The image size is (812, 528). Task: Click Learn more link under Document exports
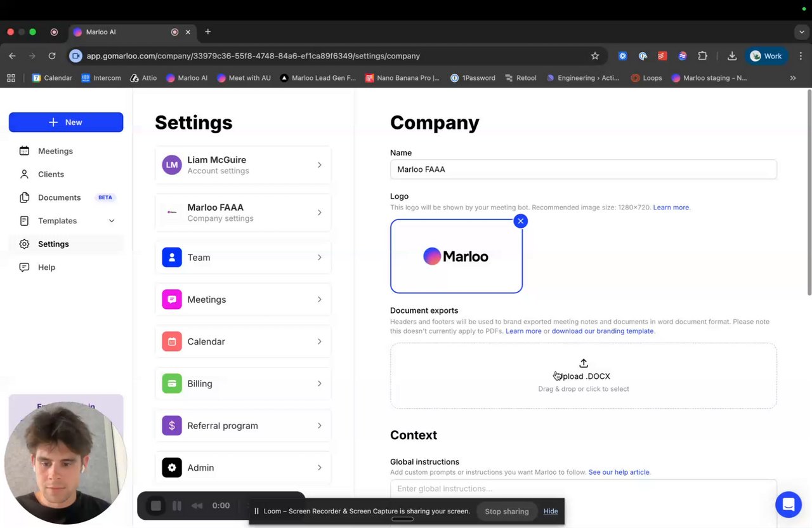[x=523, y=331]
